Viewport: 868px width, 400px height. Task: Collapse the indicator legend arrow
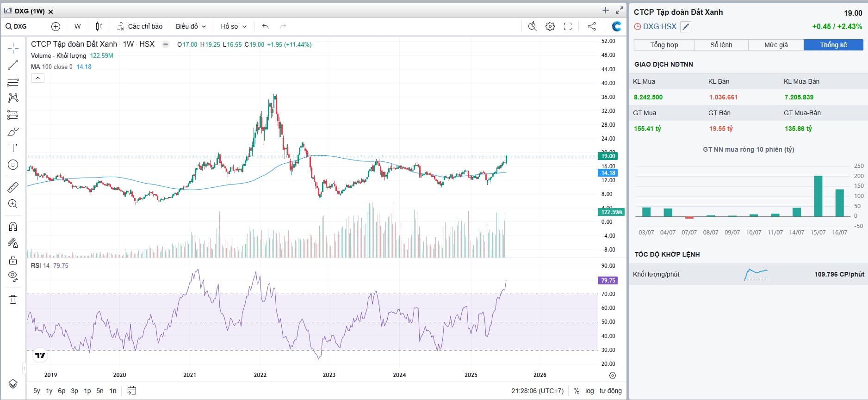point(37,78)
